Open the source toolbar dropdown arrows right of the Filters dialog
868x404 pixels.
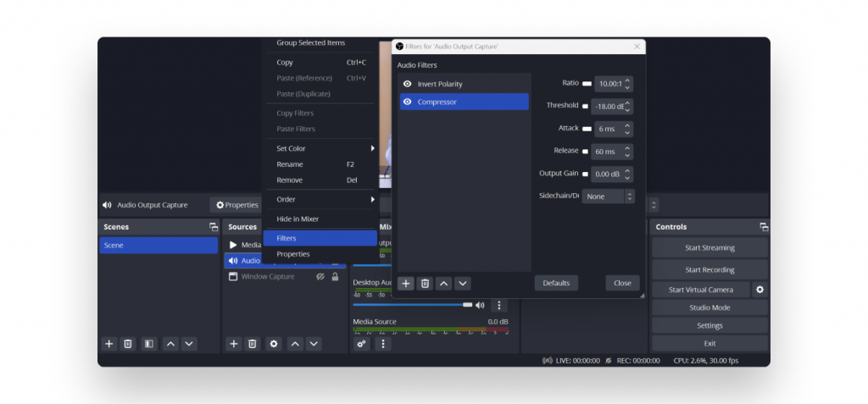click(x=654, y=205)
